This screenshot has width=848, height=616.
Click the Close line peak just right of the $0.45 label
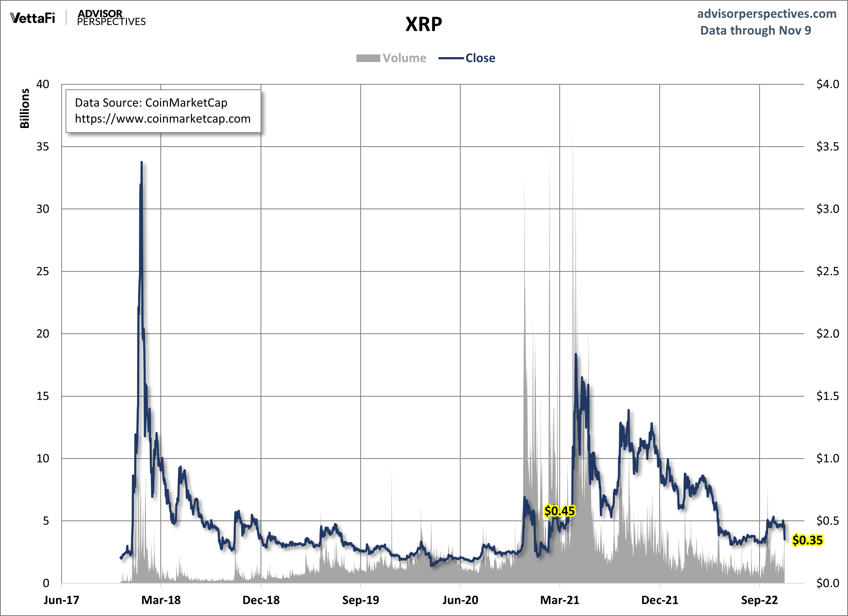click(576, 354)
